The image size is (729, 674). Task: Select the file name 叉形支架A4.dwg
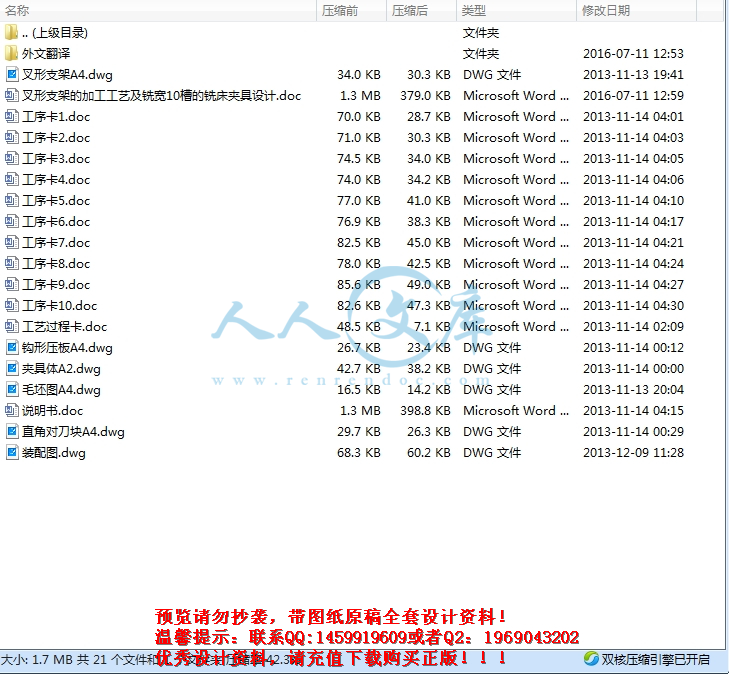pos(67,74)
